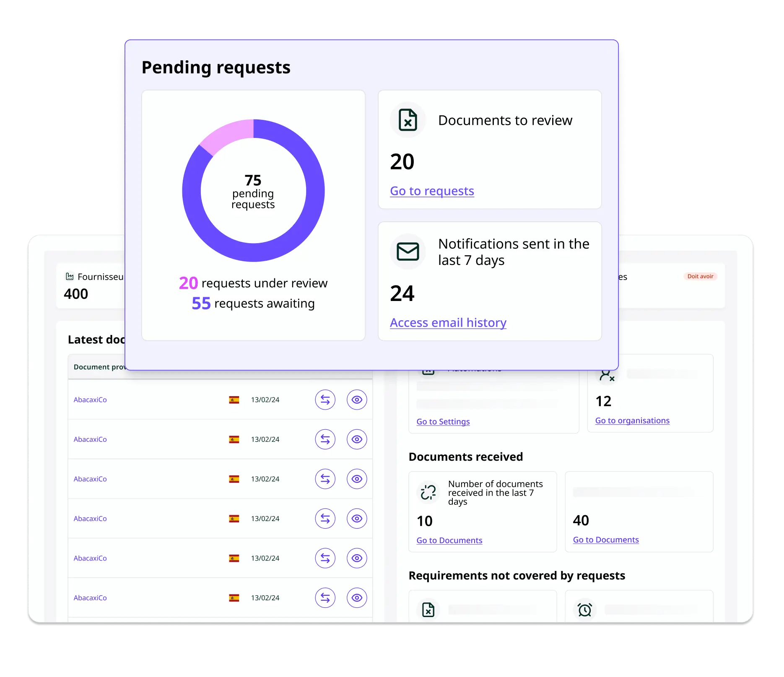This screenshot has height=677, width=784.
Task: Open the Go to requests link
Action: click(x=432, y=191)
